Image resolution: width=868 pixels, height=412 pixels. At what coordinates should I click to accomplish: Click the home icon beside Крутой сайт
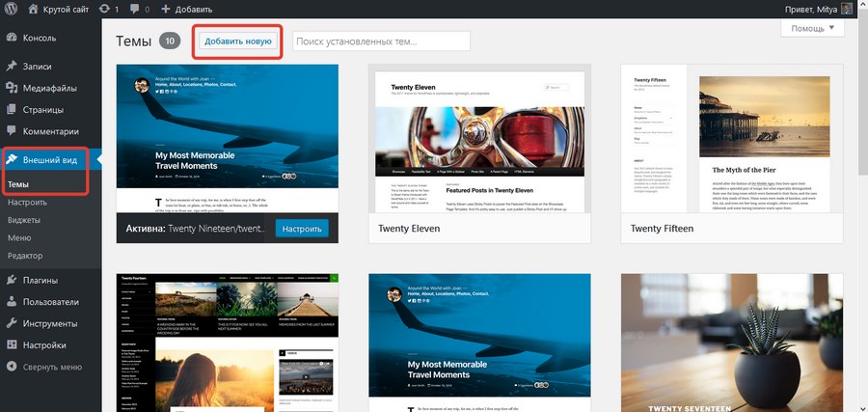33,9
